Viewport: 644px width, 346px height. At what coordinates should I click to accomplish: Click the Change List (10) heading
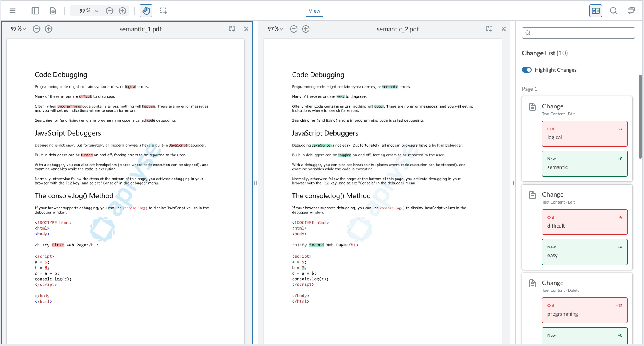[545, 53]
